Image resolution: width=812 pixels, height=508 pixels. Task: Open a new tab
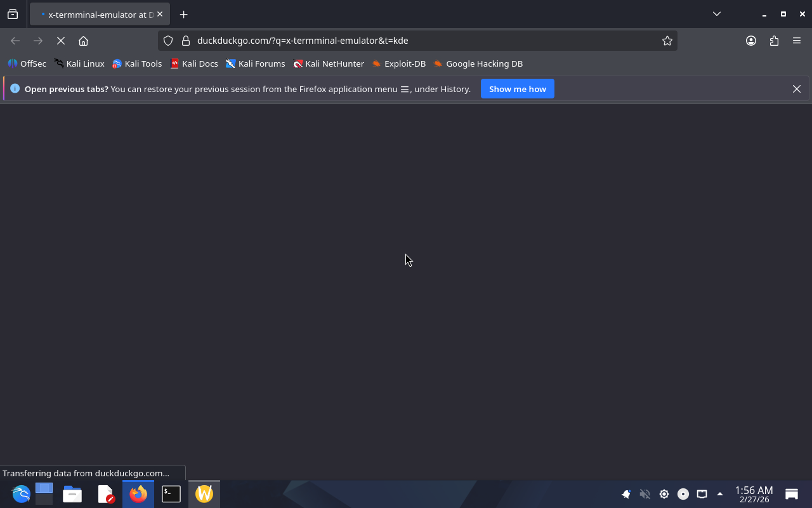pos(183,14)
